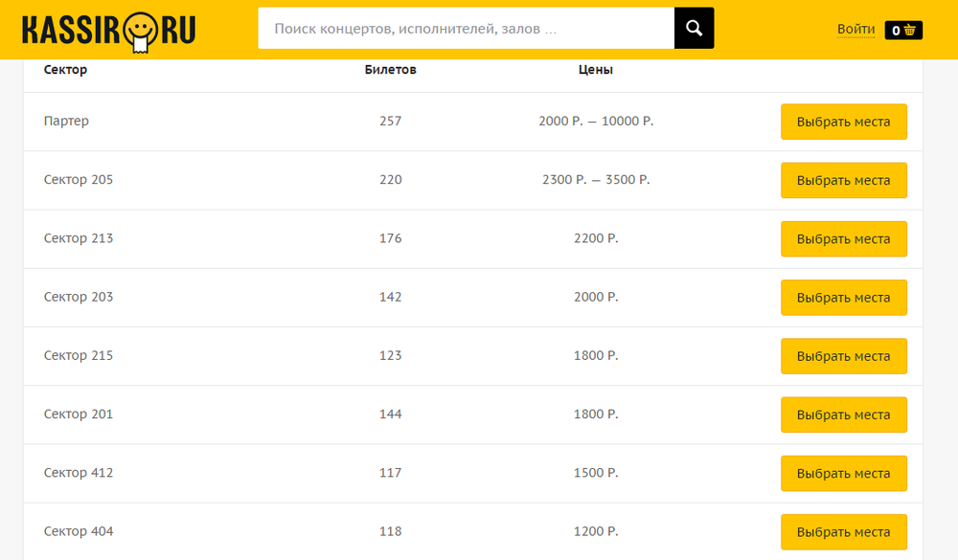Choose seats in Сектор 201
This screenshot has width=958, height=560.
click(x=843, y=414)
